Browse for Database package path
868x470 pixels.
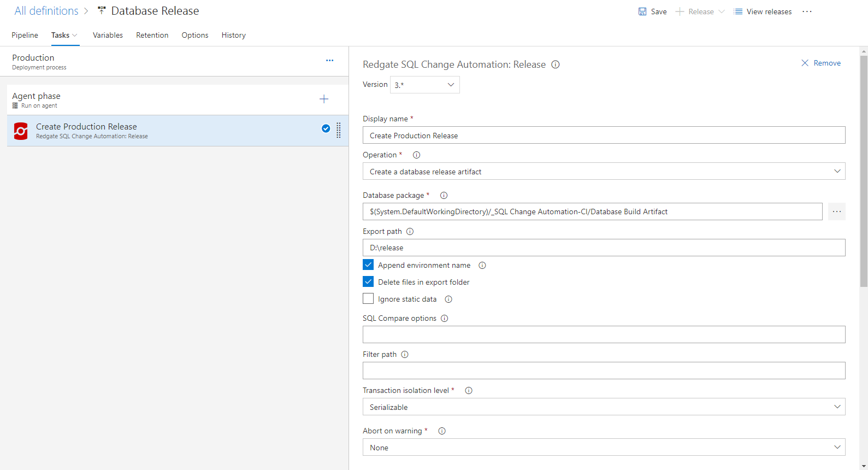pyautogui.click(x=837, y=211)
